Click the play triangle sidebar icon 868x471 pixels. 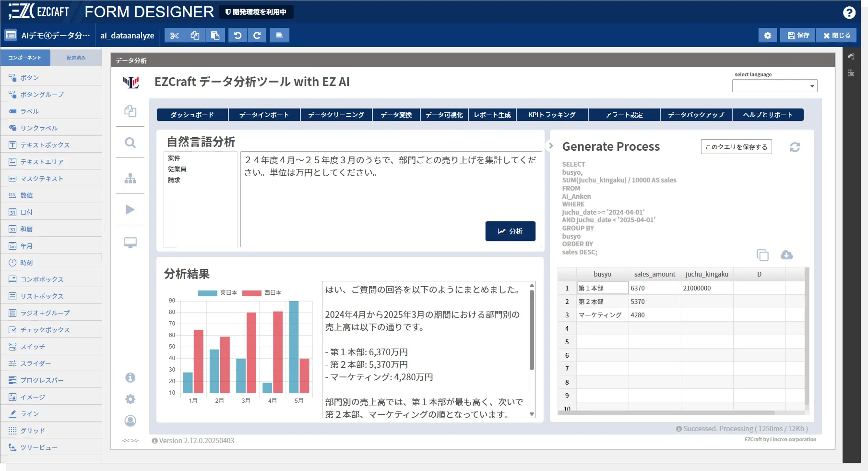pyautogui.click(x=130, y=209)
